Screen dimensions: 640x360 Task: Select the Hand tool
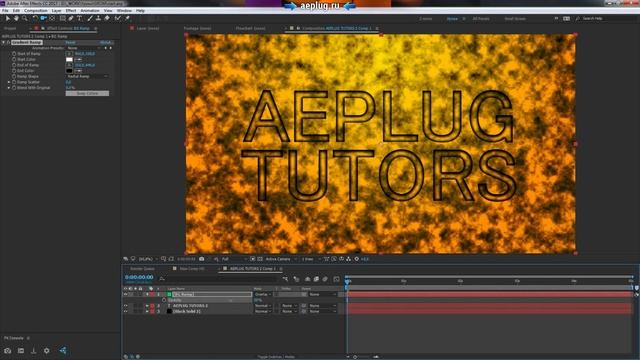[16, 18]
